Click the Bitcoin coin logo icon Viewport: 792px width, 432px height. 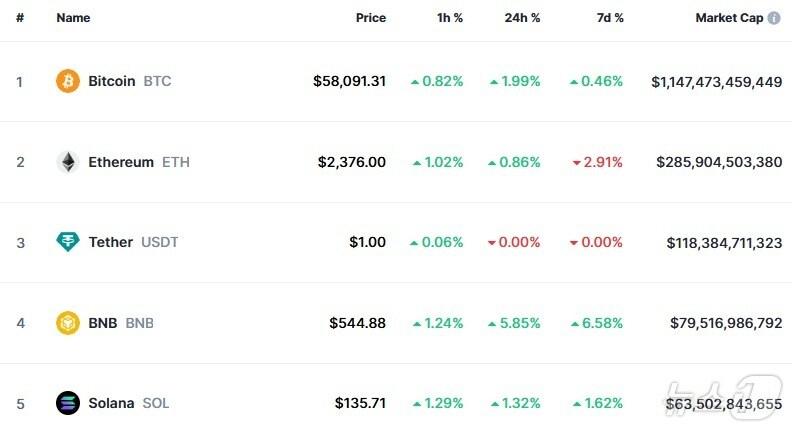click(68, 81)
